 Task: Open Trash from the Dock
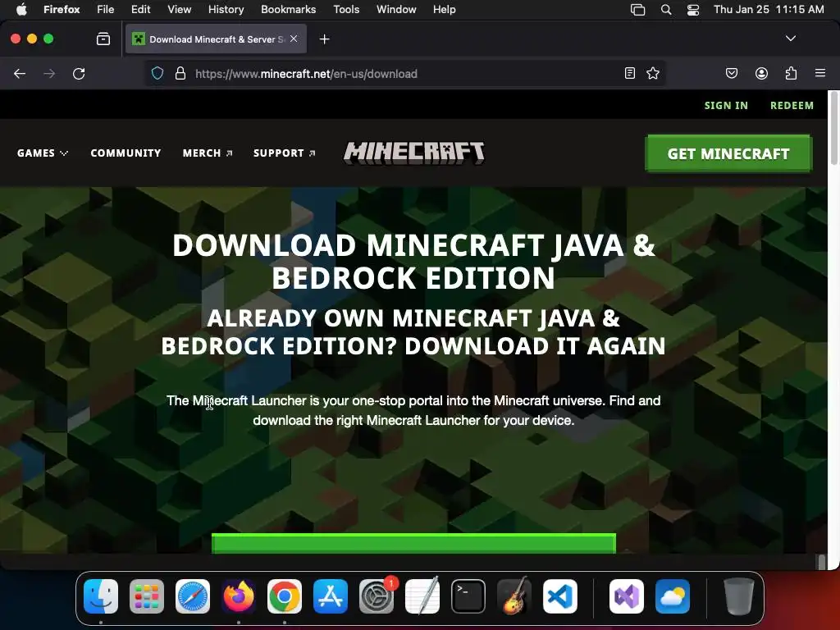(739, 596)
